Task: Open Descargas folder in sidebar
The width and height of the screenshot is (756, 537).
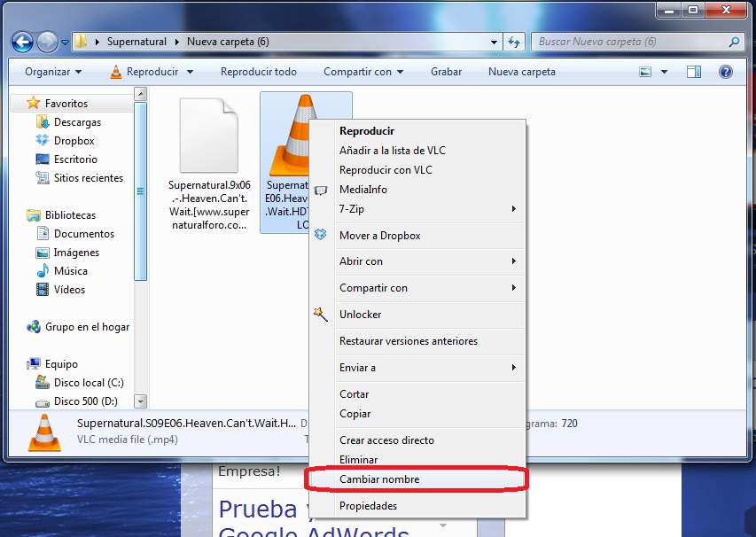Action: [x=77, y=122]
